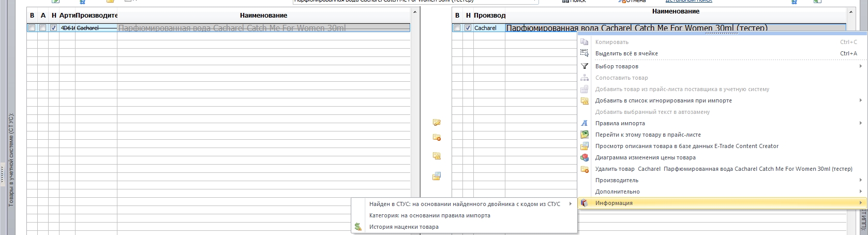Click the Copy icon in context menu
Image resolution: width=868 pixels, height=235 pixels.
tap(584, 42)
